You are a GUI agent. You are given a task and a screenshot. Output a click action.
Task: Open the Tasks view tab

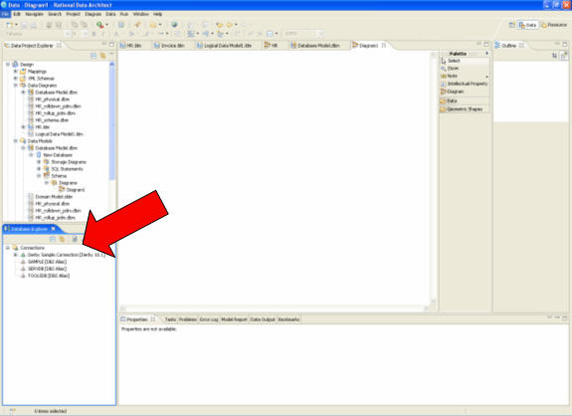click(170, 319)
